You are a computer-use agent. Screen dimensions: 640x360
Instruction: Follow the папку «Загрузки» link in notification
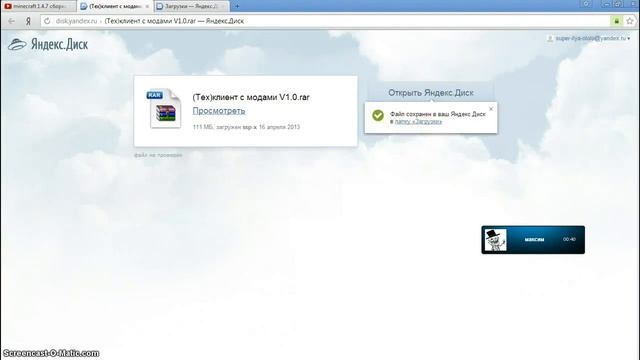pyautogui.click(x=418, y=122)
